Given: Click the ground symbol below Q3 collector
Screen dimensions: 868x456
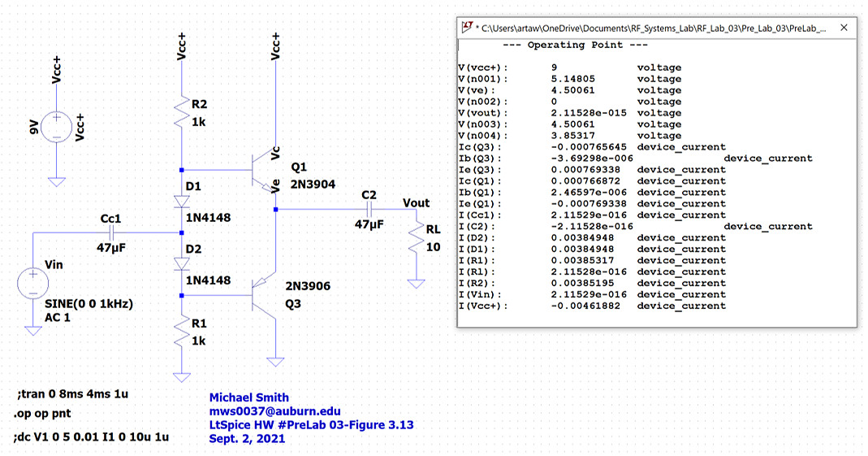Looking at the screenshot, I should (x=275, y=363).
